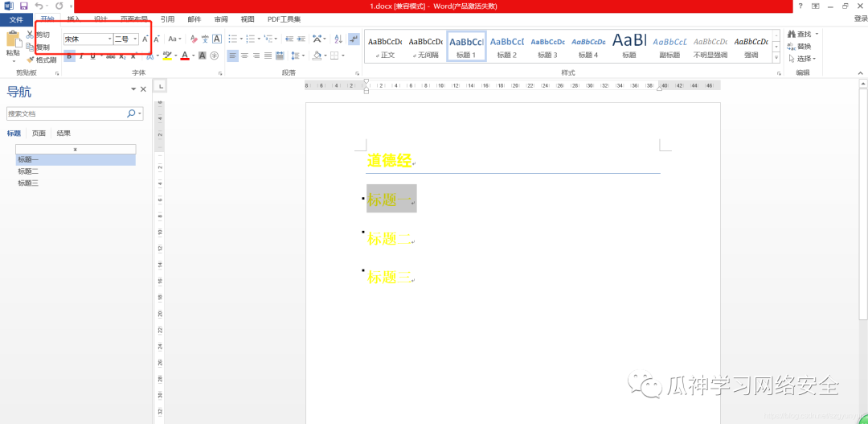Screen dimensions: 868x424
Task: Open Word help with the question mark
Action: (x=800, y=6)
